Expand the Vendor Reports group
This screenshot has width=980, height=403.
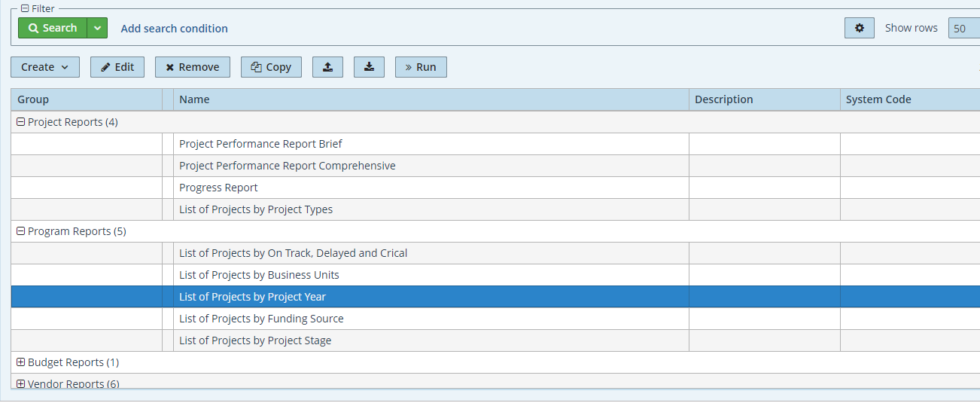pos(21,383)
